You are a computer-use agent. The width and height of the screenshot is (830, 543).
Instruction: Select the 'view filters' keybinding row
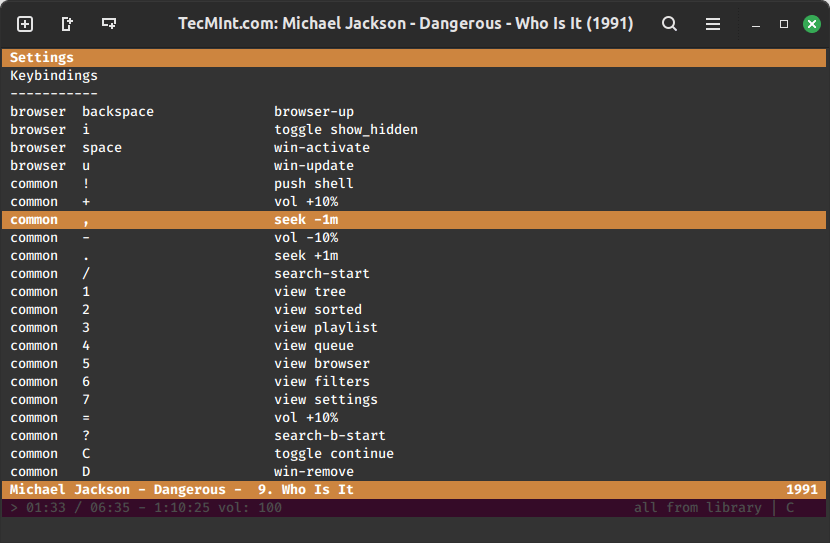click(x=414, y=382)
